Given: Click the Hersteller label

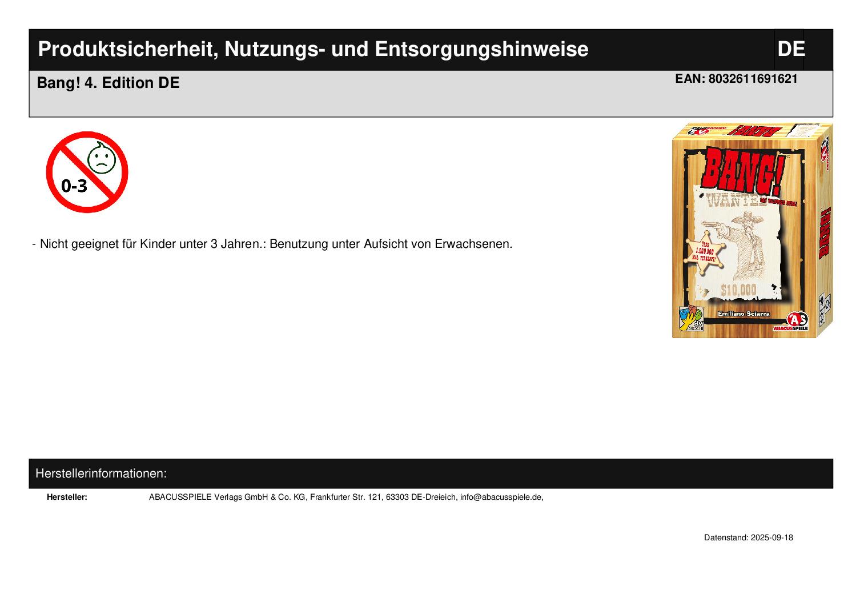Looking at the screenshot, I should [67, 497].
